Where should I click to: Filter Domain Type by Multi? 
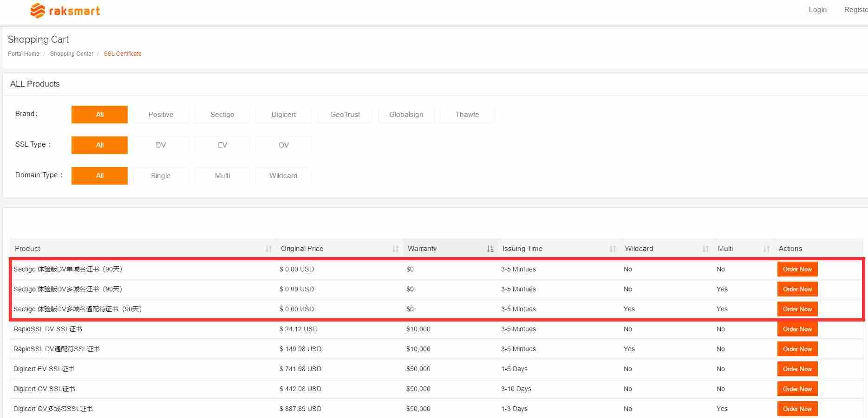(222, 176)
